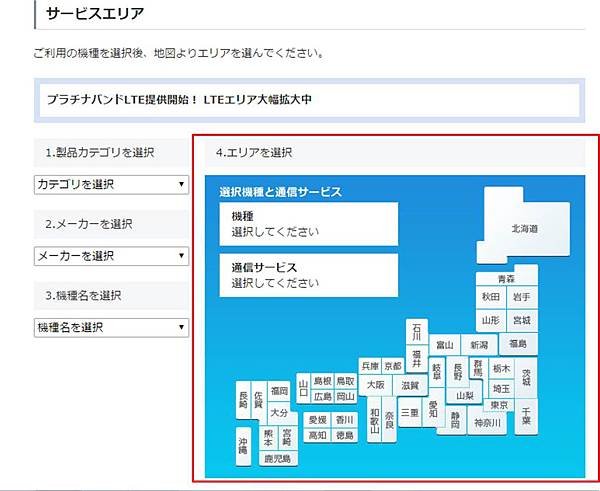Select 北海道 on the map
This screenshot has height=491, width=600.
coord(525,228)
